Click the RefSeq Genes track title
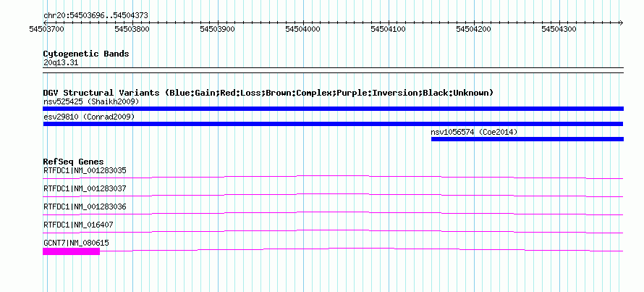The width and height of the screenshot is (644, 292). 74,162
